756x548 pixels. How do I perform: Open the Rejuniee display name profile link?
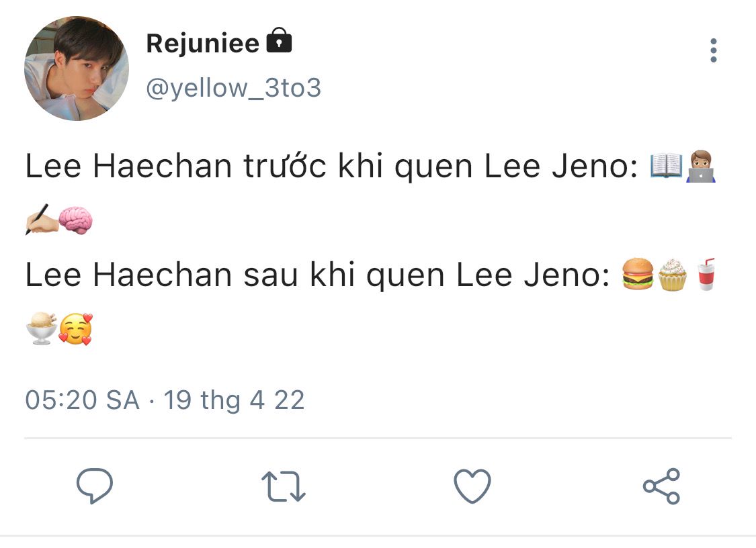coord(202,44)
